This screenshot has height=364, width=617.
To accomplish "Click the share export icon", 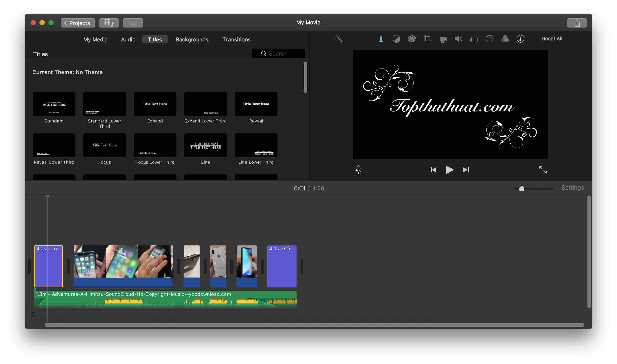I will 577,23.
